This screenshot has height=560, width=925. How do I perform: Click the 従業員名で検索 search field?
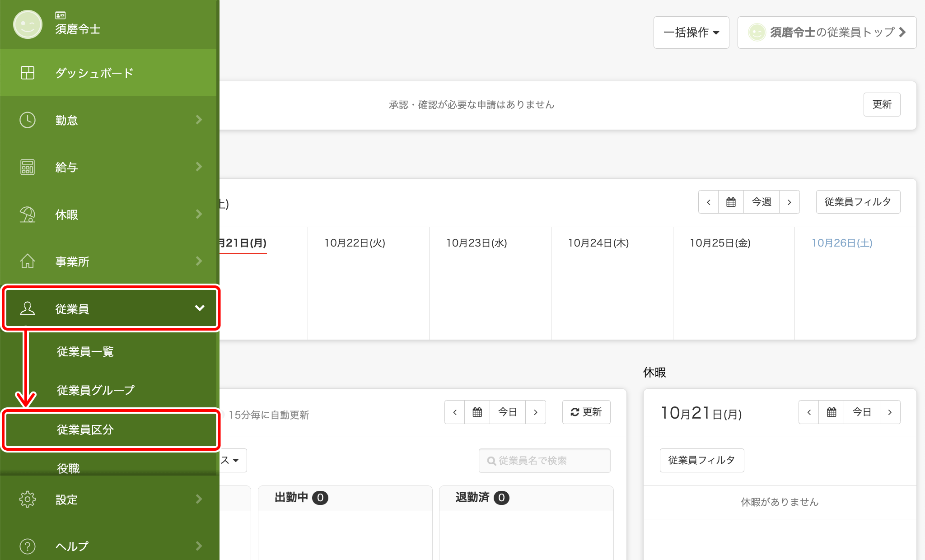point(545,461)
